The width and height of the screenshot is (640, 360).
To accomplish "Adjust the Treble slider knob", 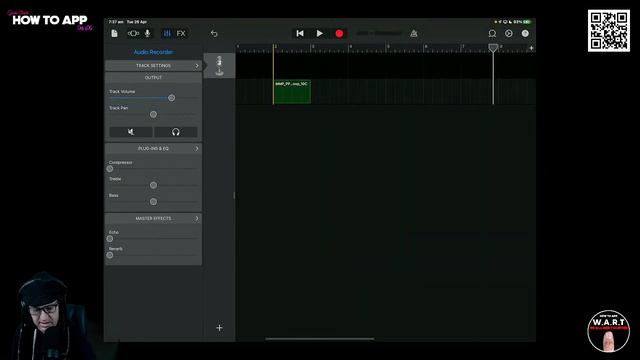I will pos(153,185).
